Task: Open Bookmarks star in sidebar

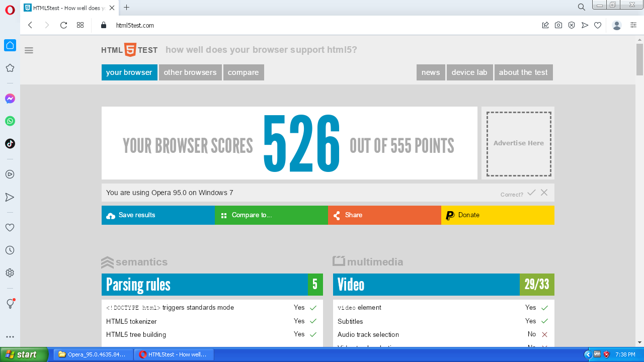Action: [10, 68]
